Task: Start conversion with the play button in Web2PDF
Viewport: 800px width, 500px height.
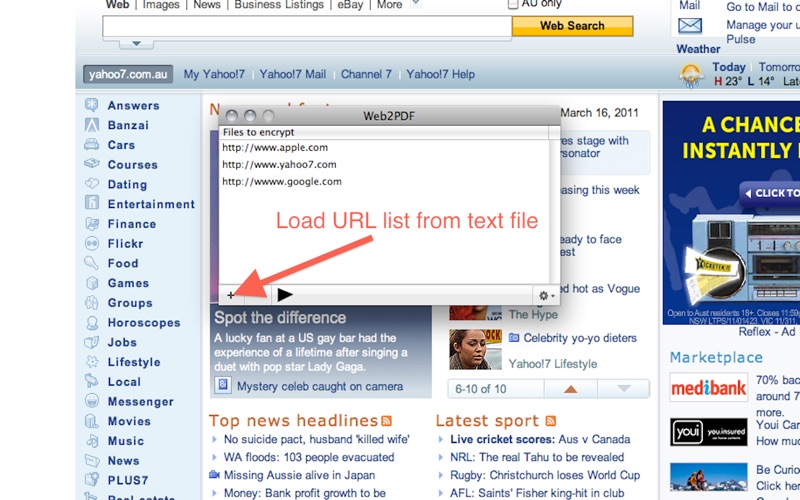Action: [x=284, y=294]
